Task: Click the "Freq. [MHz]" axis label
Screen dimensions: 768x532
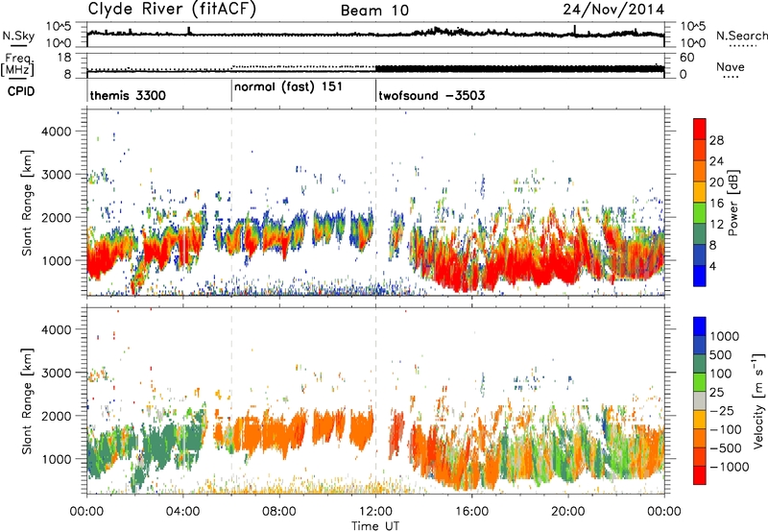Action: 17,64
